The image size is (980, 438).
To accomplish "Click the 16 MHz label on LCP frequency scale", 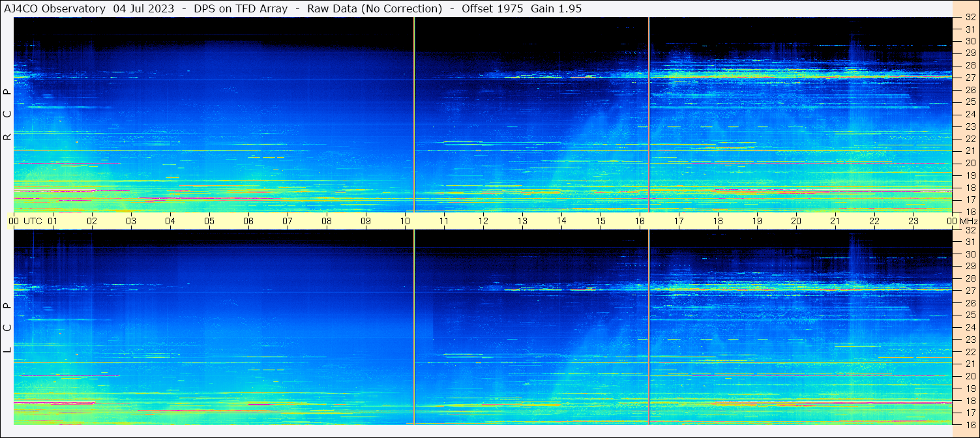I will [970, 424].
